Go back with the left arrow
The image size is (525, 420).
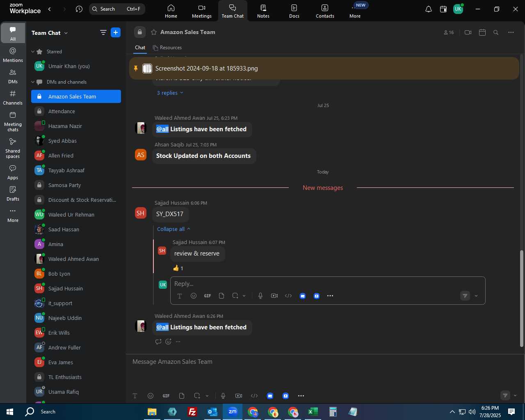(x=50, y=9)
